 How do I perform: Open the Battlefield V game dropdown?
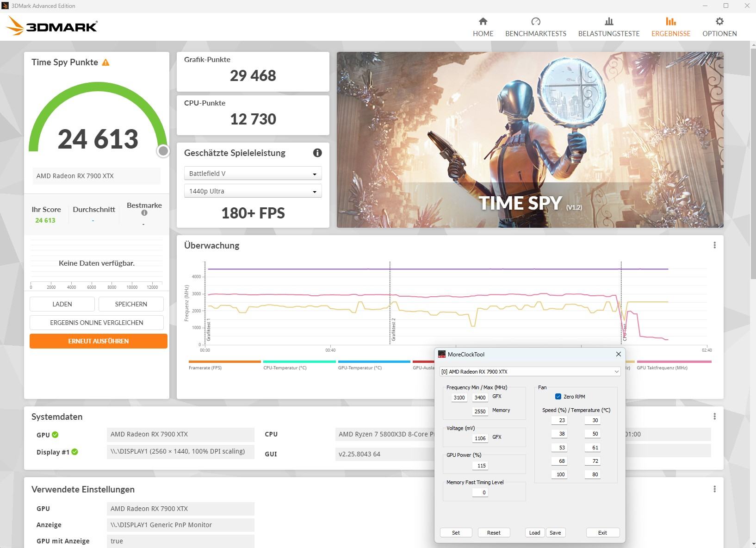point(253,174)
